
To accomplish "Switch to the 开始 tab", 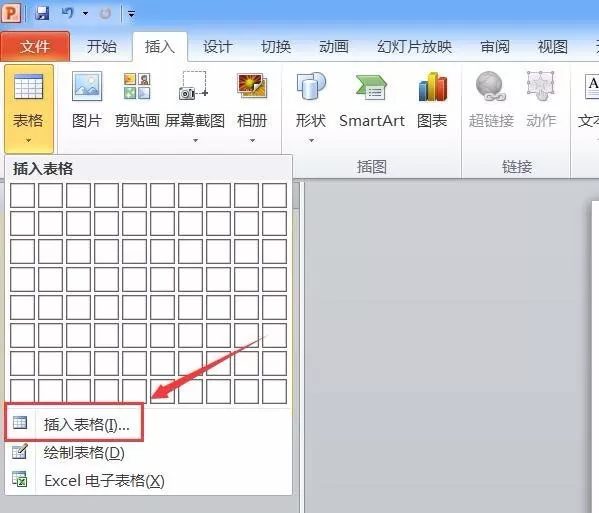I will pos(101,47).
